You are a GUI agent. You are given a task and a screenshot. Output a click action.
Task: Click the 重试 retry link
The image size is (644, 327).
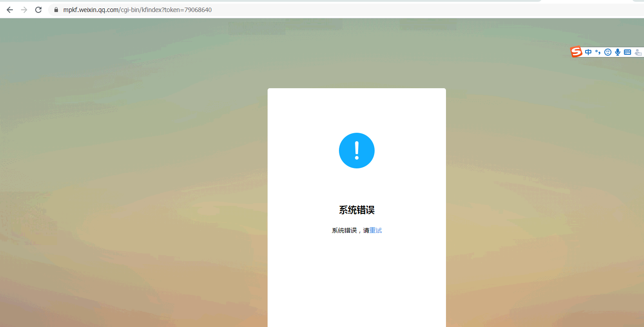tap(376, 230)
